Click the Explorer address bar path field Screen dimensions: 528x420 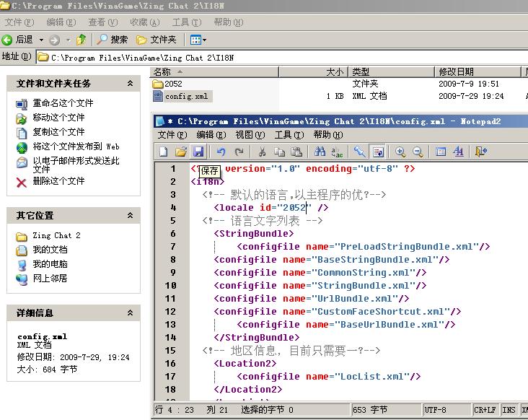tap(281, 58)
